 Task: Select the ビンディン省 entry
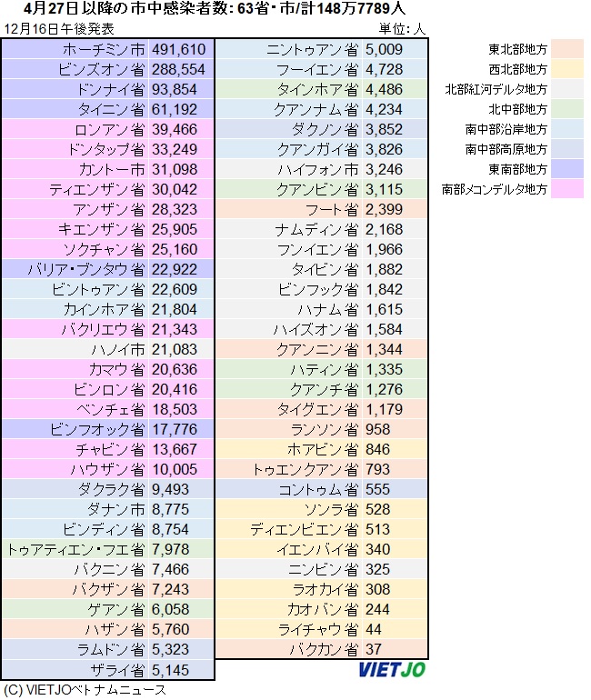tap(104, 529)
